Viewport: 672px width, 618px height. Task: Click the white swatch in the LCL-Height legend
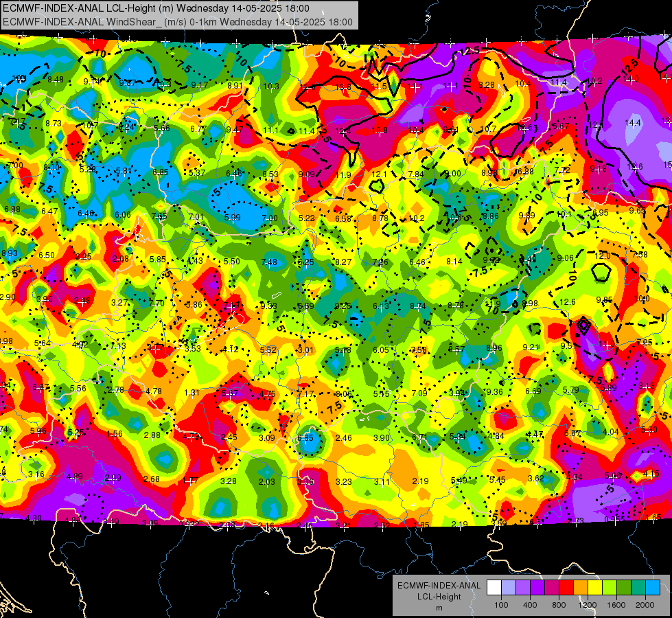click(x=494, y=588)
